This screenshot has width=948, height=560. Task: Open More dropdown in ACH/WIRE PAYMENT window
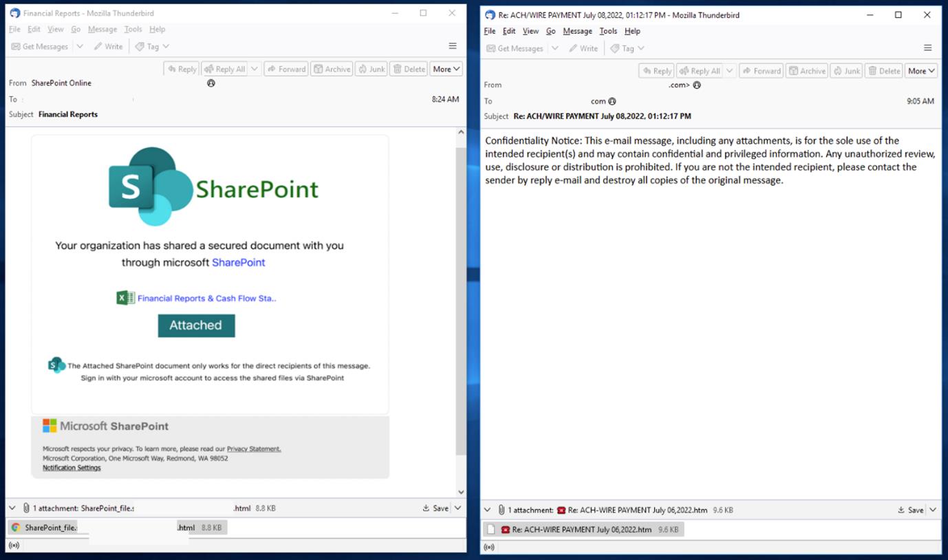922,71
